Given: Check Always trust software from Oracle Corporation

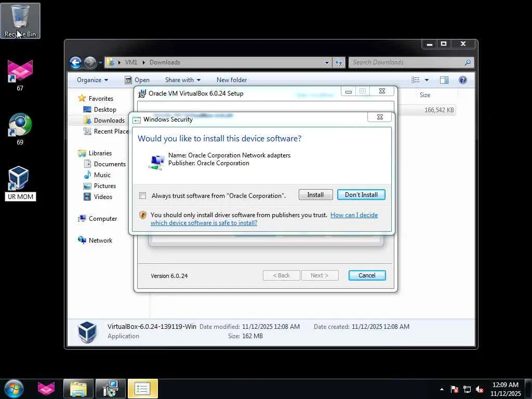Looking at the screenshot, I should click(143, 196).
